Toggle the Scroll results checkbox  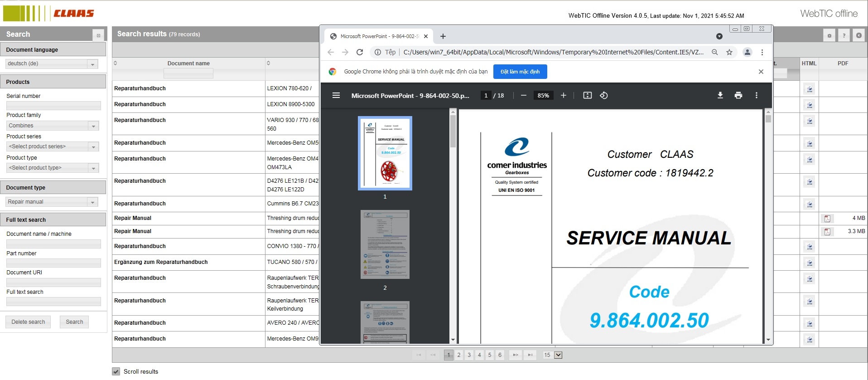tap(116, 371)
